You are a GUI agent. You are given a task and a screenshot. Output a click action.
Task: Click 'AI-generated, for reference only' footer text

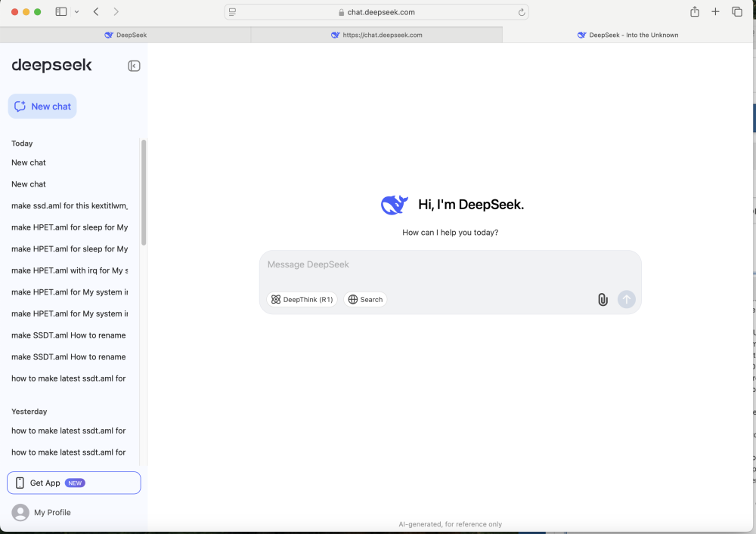click(x=451, y=524)
